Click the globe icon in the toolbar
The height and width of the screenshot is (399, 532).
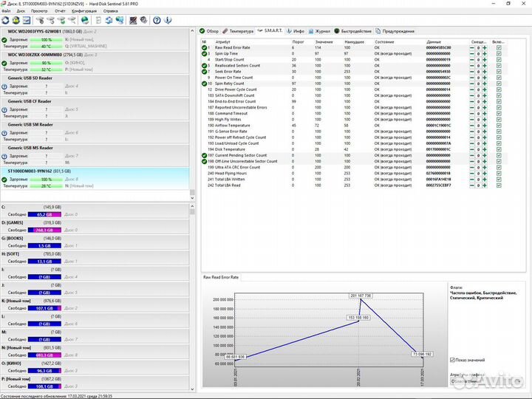pos(86,20)
